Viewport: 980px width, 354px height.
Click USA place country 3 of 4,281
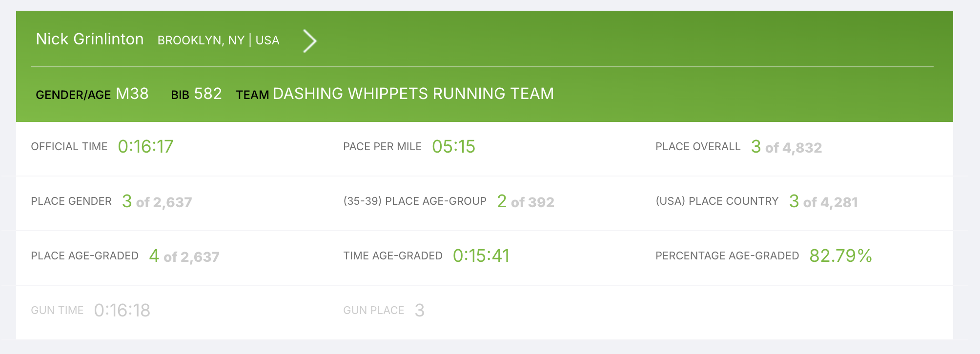pos(823,202)
